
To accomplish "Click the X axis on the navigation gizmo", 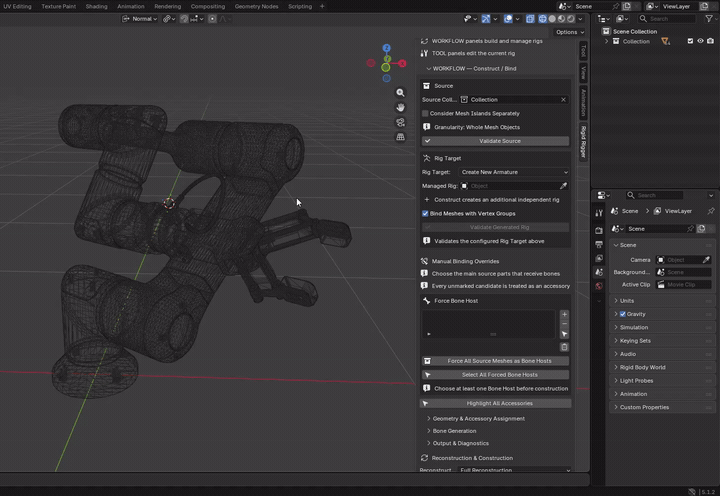I will point(402,63).
